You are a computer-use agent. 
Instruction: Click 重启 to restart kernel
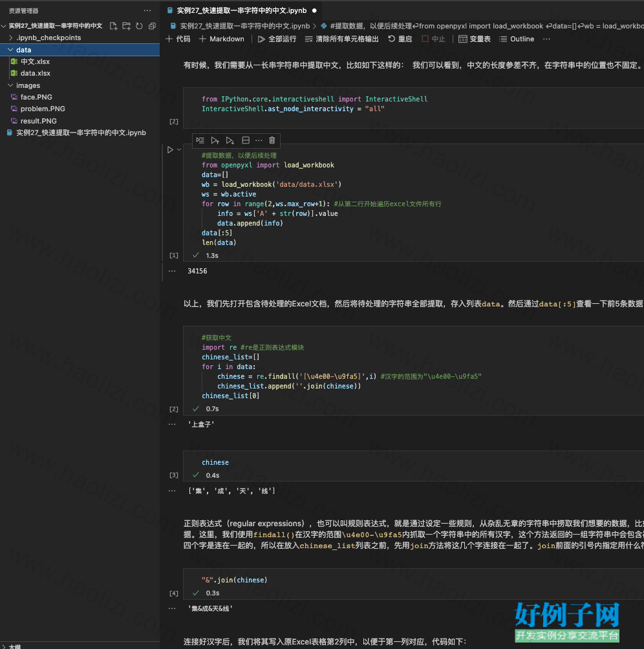pos(400,39)
